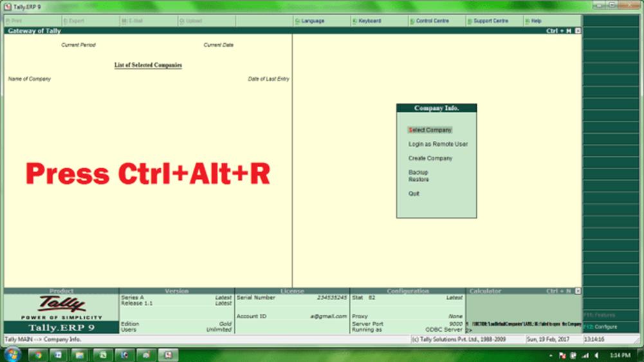Open Google Chrome from the taskbar

coord(37,354)
